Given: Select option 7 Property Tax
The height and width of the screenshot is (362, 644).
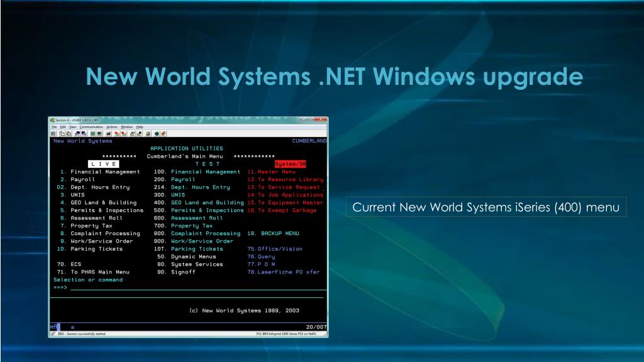Looking at the screenshot, I should [x=86, y=226].
